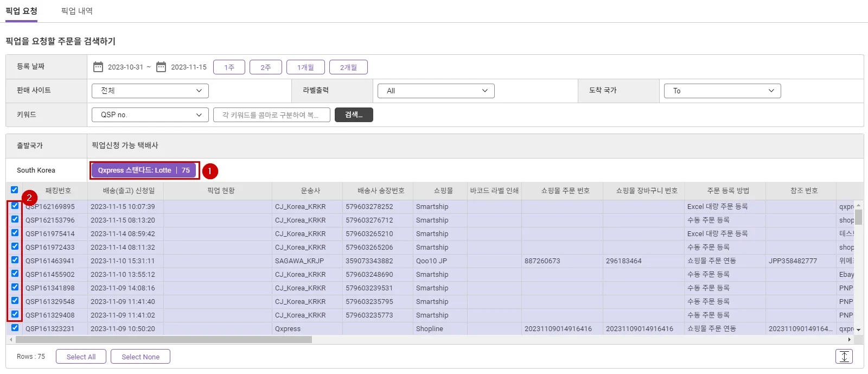
Task: Click the 패킹번호 column header
Action: pyautogui.click(x=58, y=191)
